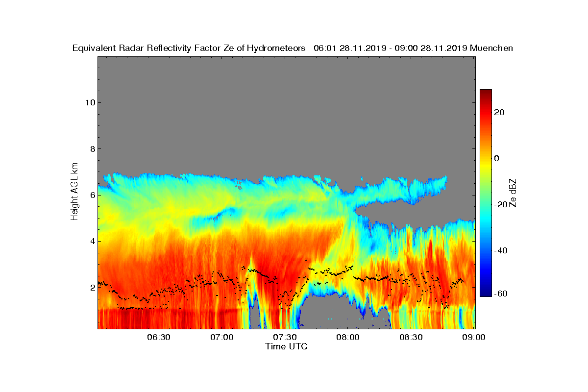Click the height tick label 8
The image size is (588, 392).
click(x=92, y=149)
